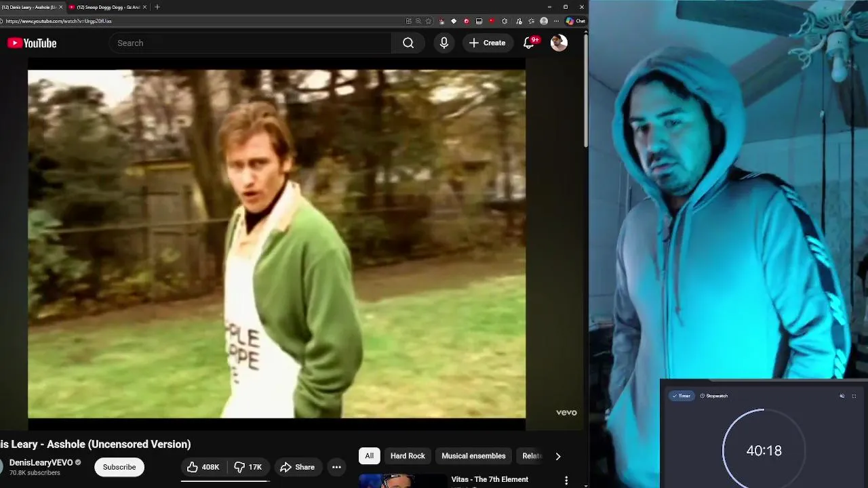Subscribe to DenisLearyVEVO
Screen dimensions: 868x488
(119, 467)
